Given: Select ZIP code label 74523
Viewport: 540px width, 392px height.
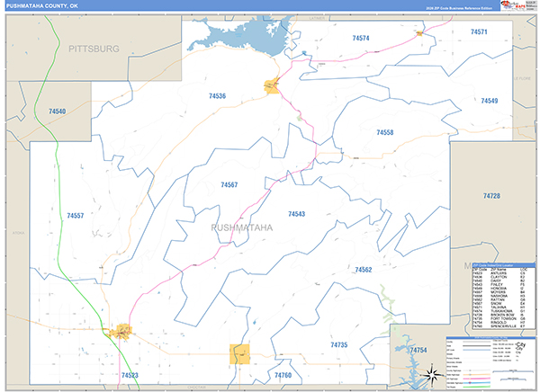Looking at the screenshot, I should [130, 375].
